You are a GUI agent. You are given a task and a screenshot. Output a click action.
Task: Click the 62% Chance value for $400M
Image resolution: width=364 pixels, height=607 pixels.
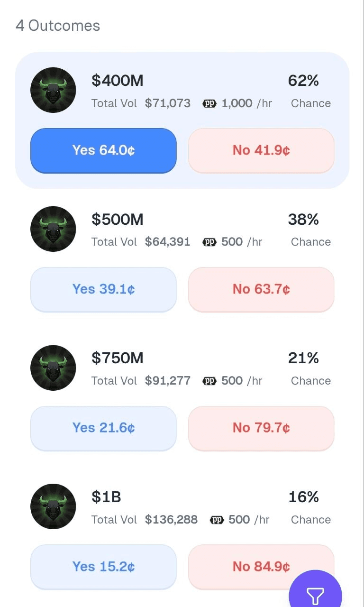coord(303,81)
